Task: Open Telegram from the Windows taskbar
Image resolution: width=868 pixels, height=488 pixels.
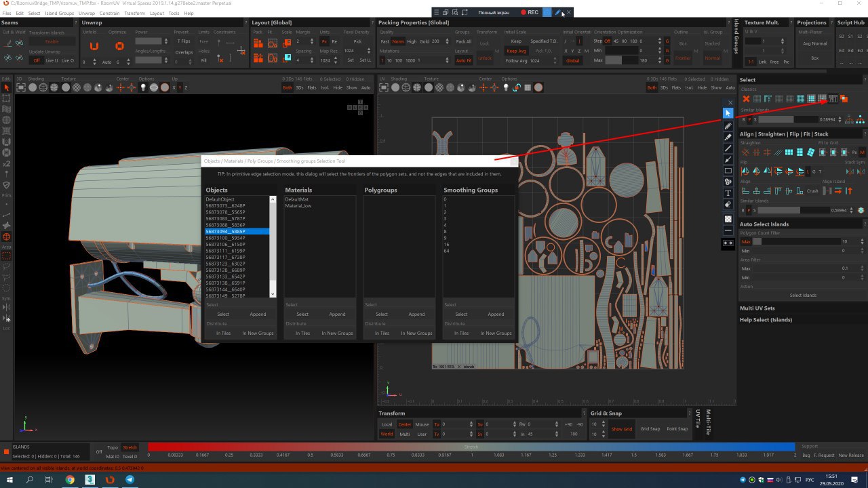Action: (130, 479)
